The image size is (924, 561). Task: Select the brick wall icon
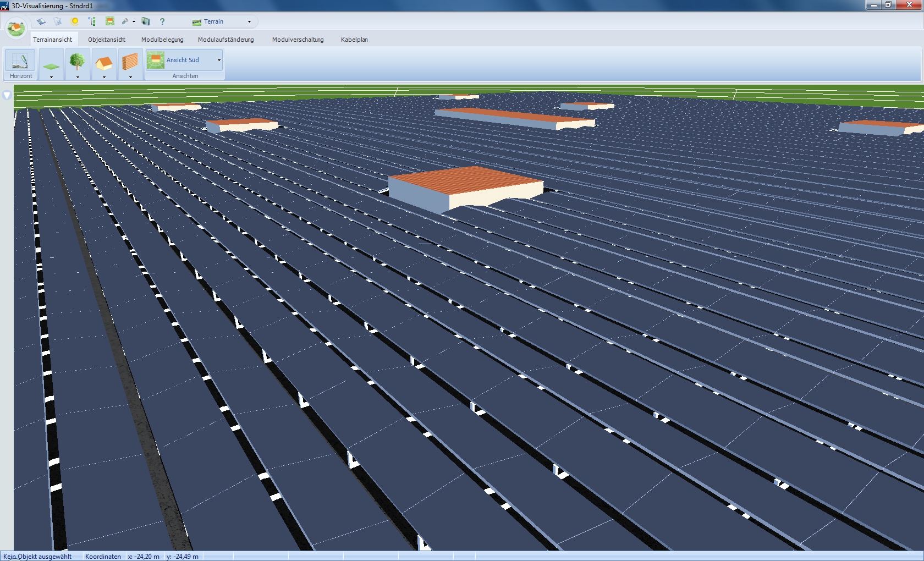(130, 62)
